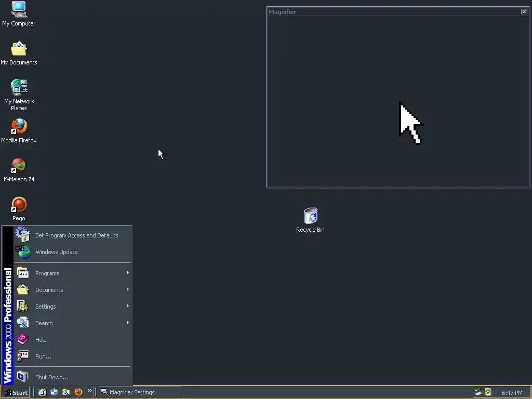Screen dimensions: 532x399
Task: Open Set Program Access and Defaults
Action: pos(72,235)
